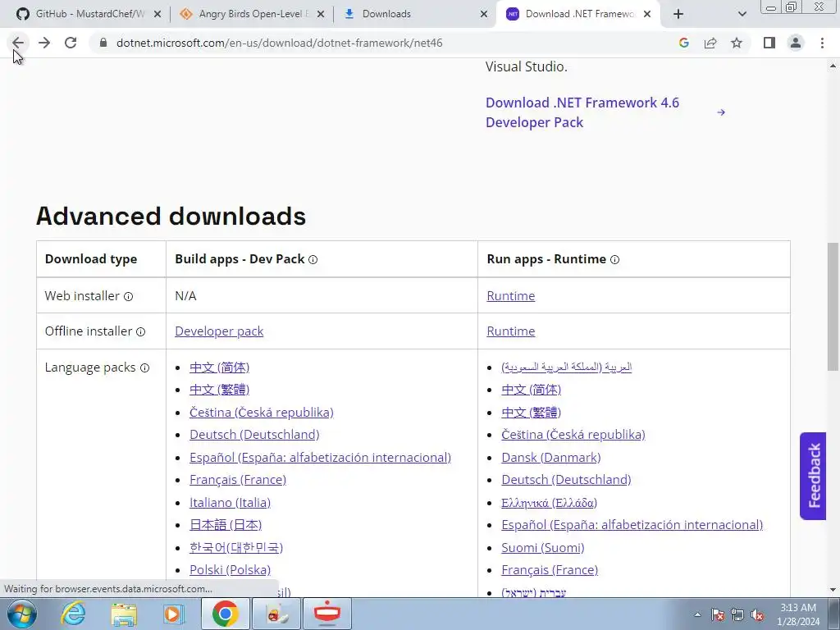Download Web installer Runtime link
Screen dimensions: 840x630
point(510,295)
